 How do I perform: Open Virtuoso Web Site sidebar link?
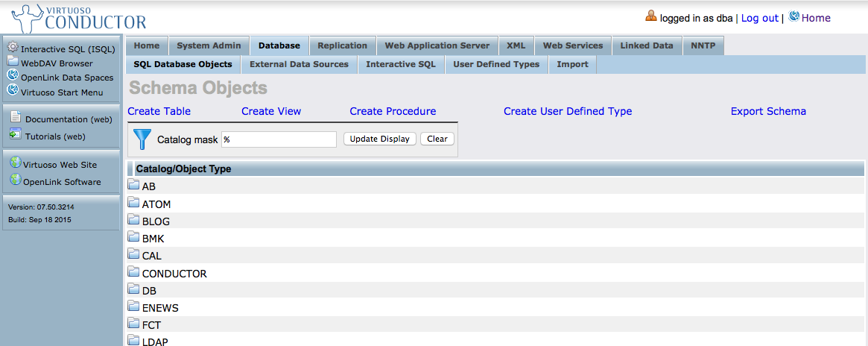tap(60, 164)
